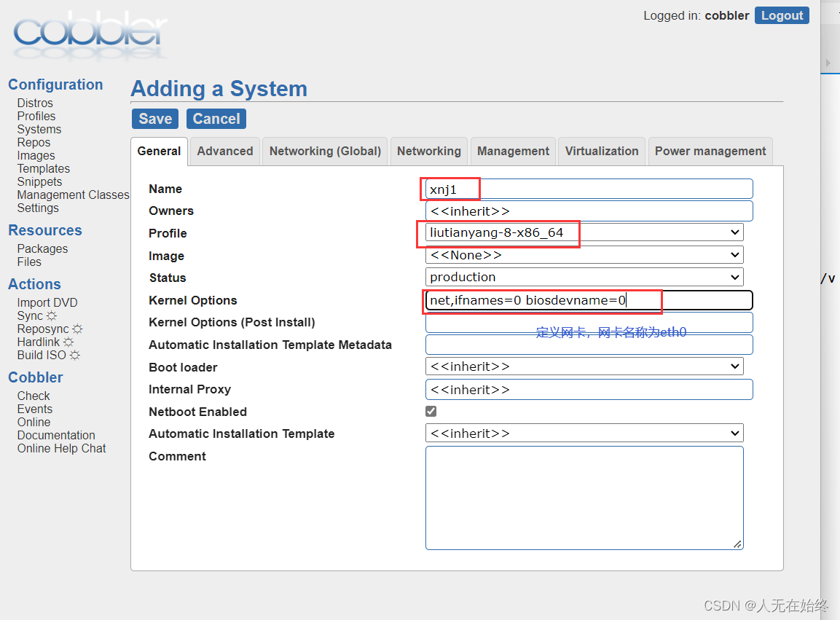Open the Boot loader dropdown

pos(584,366)
